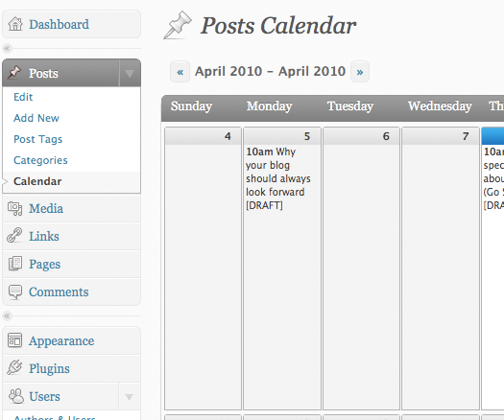Open draft "Why your blog should always look forward"

click(x=278, y=178)
